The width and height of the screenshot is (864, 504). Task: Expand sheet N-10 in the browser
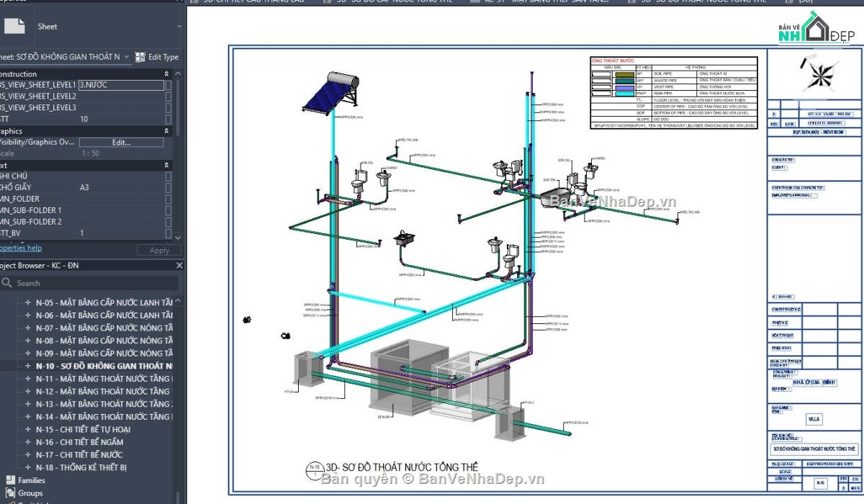pyautogui.click(x=27, y=366)
